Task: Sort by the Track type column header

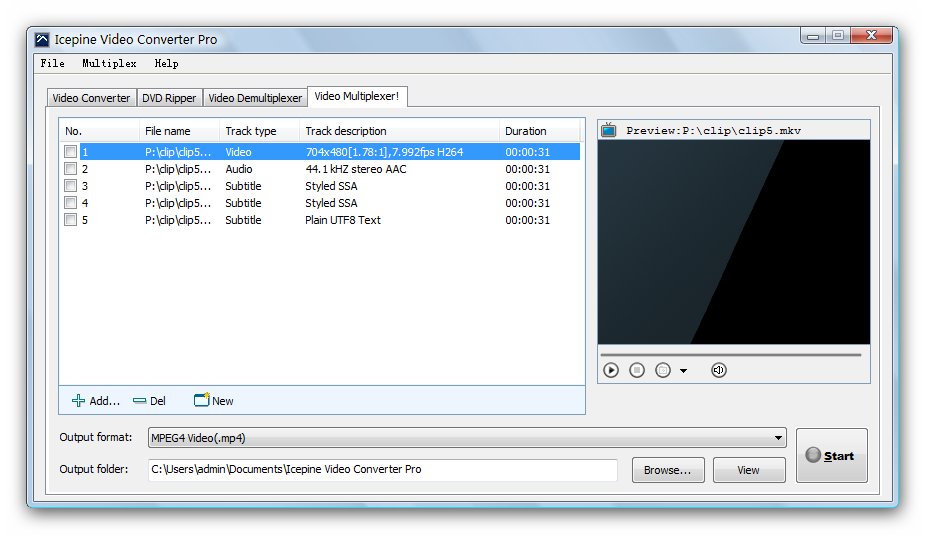Action: [x=260, y=131]
